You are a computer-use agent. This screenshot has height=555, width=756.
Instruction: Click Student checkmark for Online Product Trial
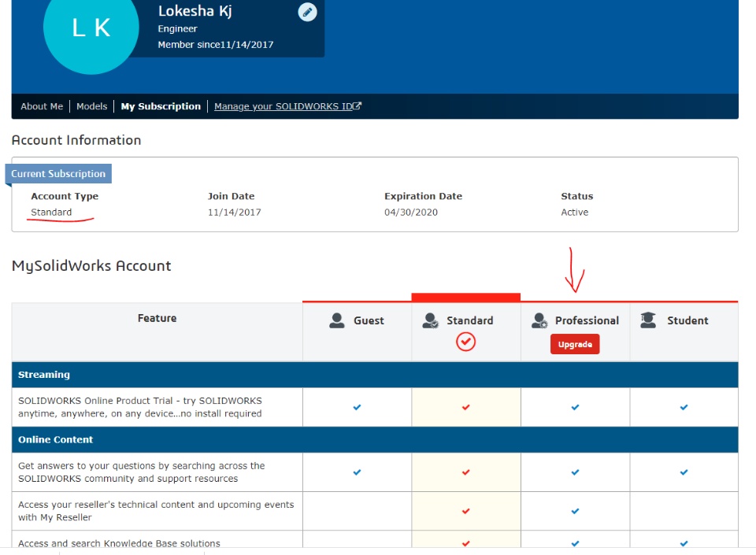(x=684, y=407)
